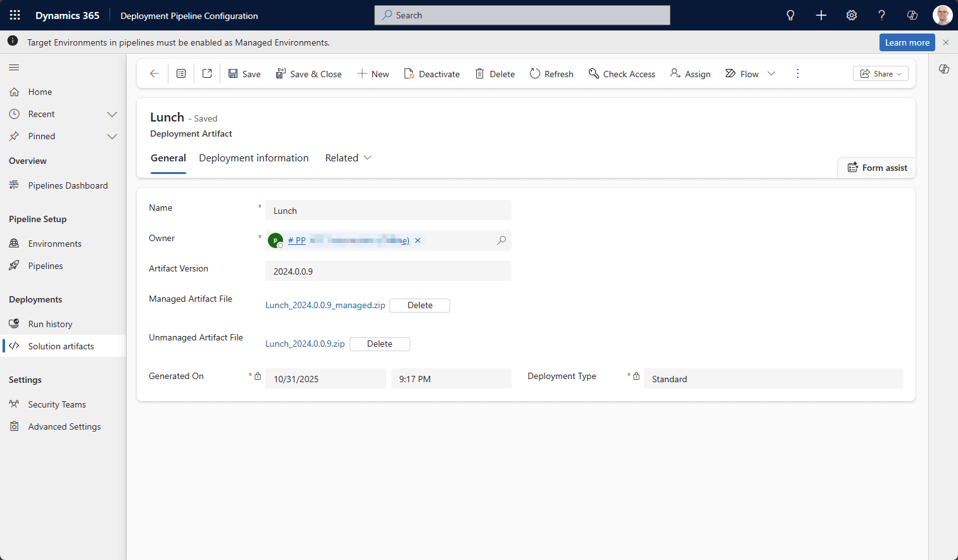Click Check Access command
This screenshot has height=560, width=958.
pyautogui.click(x=622, y=74)
